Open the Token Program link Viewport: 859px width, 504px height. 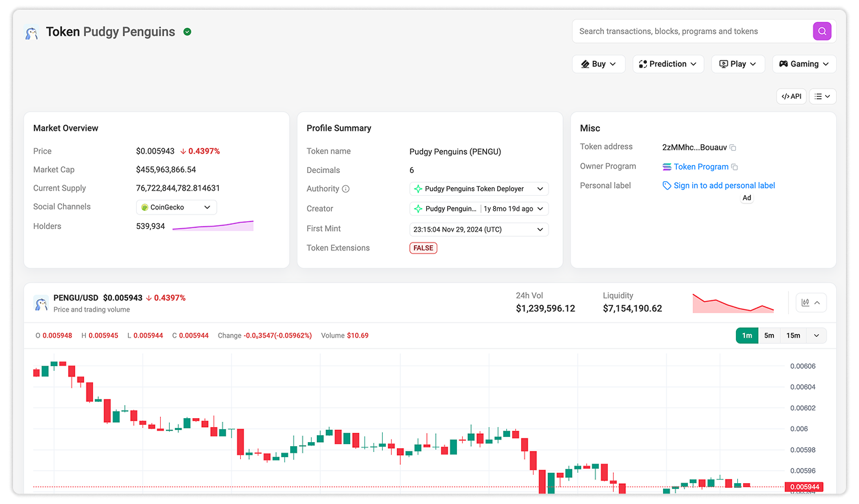tap(701, 167)
